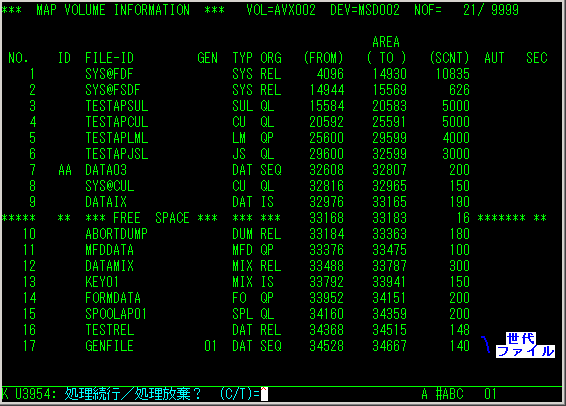Click the #ABC status indicator
This screenshot has width=566, height=406.
point(449,394)
